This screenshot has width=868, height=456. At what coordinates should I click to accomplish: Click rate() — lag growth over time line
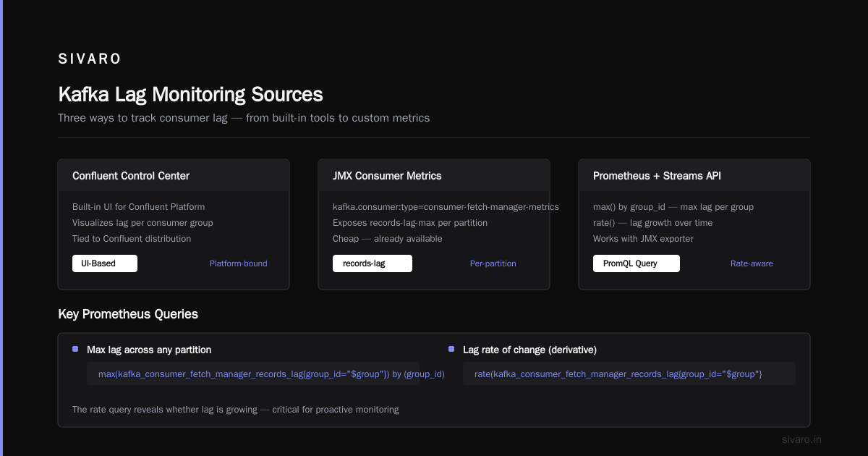(652, 223)
